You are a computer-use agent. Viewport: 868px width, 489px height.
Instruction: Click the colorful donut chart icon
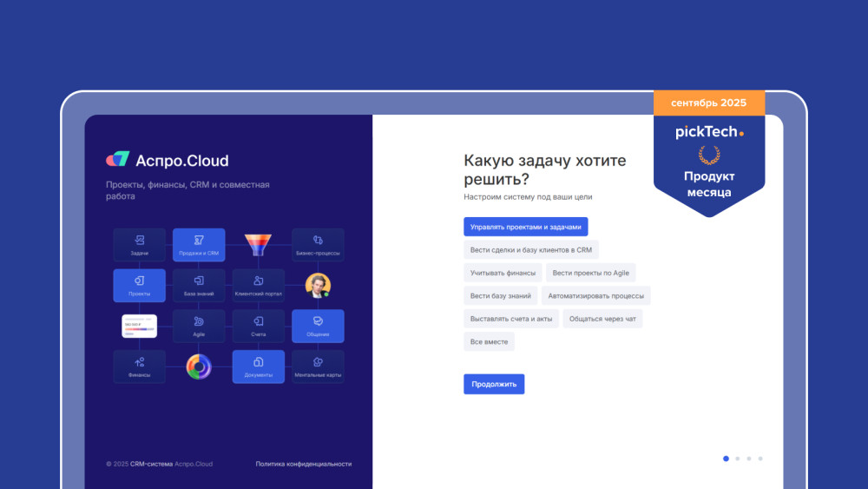[199, 367]
